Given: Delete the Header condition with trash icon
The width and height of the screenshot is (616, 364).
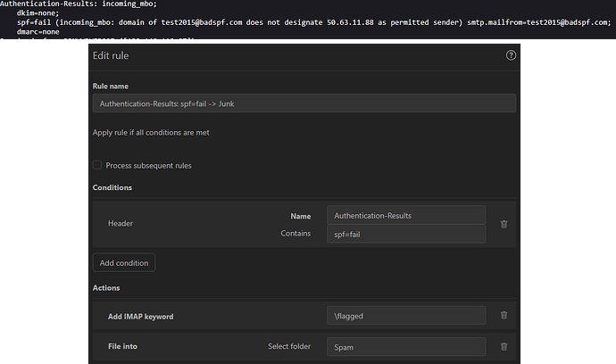Looking at the screenshot, I should [x=504, y=224].
